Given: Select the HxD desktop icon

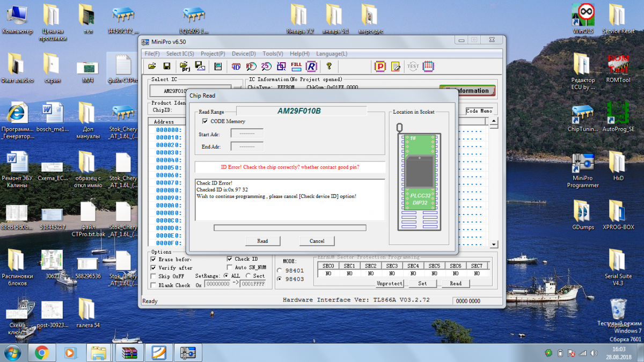Looking at the screenshot, I should click(618, 166).
